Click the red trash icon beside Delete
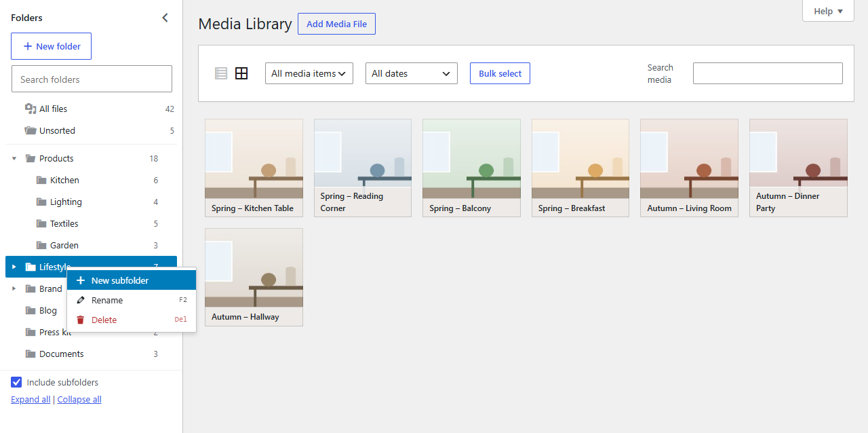The height and width of the screenshot is (433, 868). (x=81, y=320)
